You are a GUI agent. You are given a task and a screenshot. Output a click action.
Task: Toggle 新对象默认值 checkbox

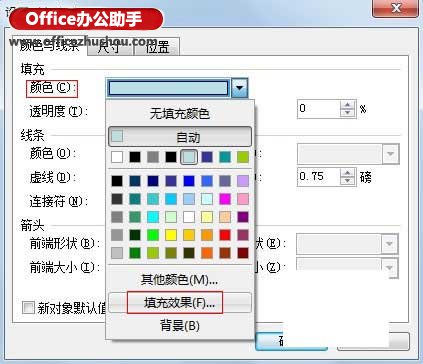click(x=28, y=307)
